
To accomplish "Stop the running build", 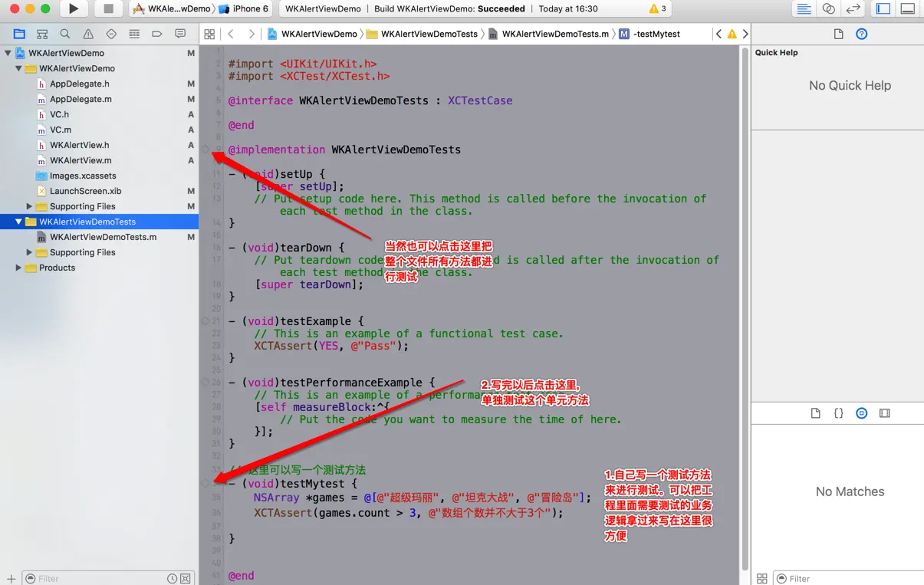I will coord(108,8).
